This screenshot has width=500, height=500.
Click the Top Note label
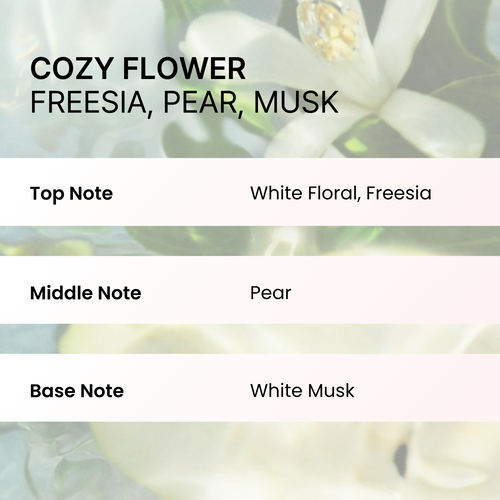(x=71, y=194)
